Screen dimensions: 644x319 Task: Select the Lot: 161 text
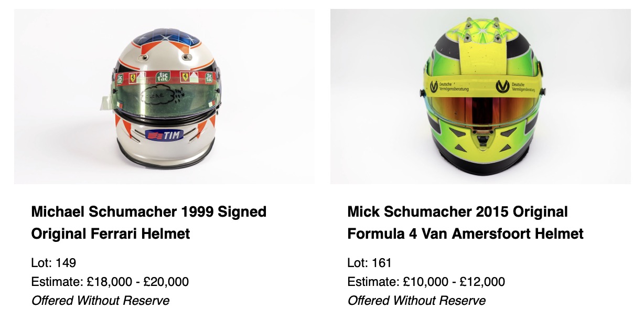(x=370, y=263)
